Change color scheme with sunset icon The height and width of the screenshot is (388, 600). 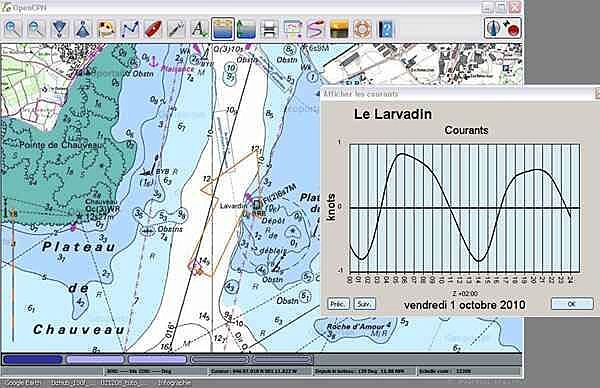click(x=339, y=29)
